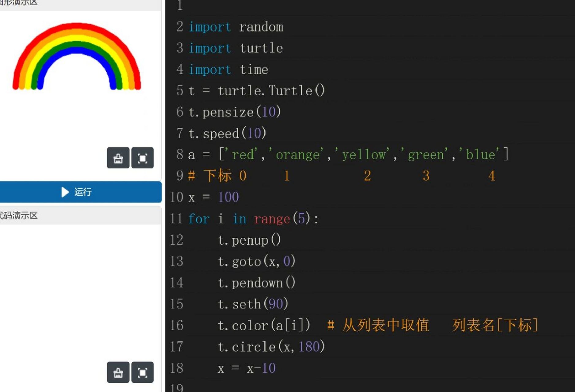Clear the code demo area output
Image resolution: width=575 pixels, height=392 pixels.
click(118, 372)
